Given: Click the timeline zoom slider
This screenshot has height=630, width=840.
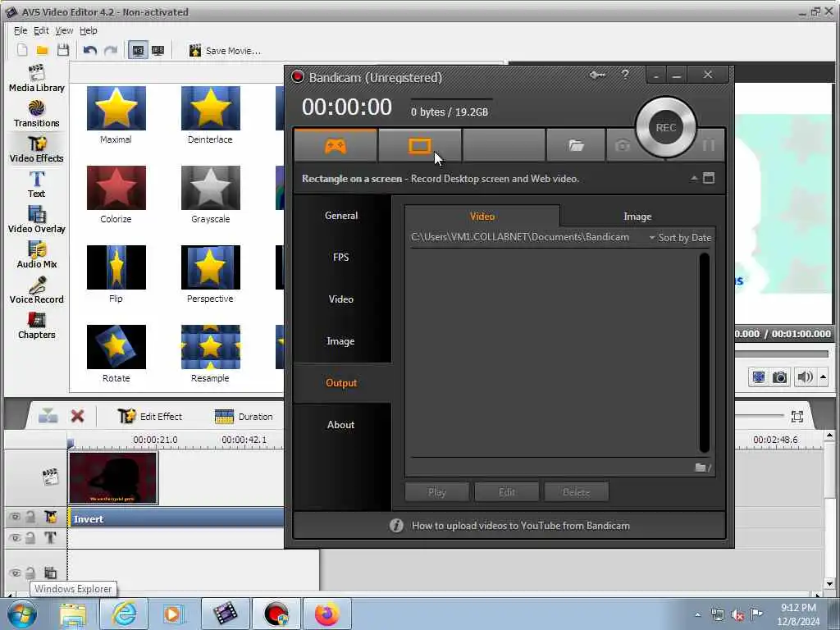Looking at the screenshot, I should tap(760, 415).
